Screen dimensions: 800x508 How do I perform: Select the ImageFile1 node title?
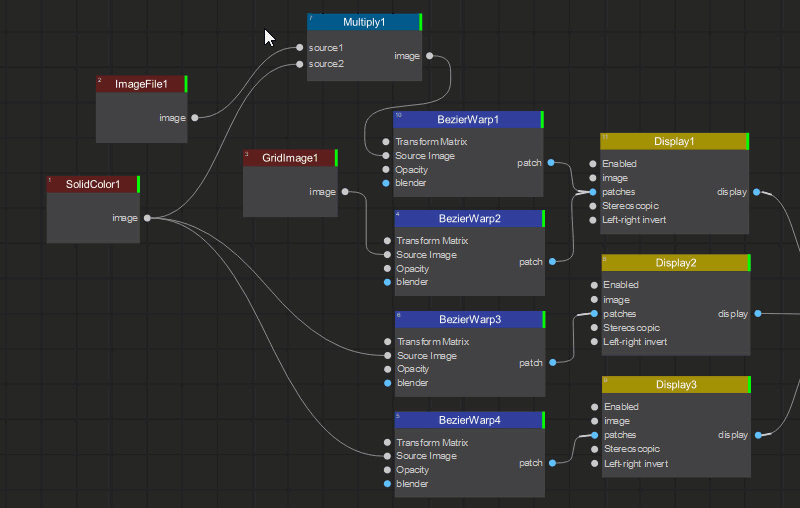pos(141,84)
